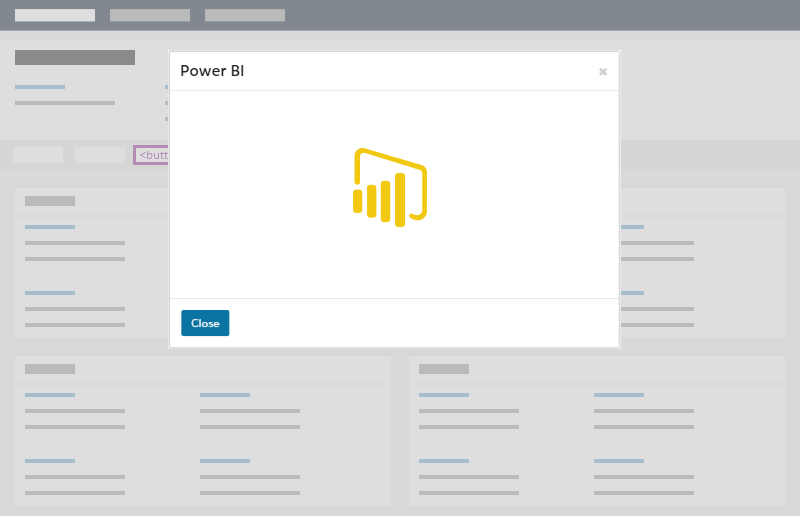Screen dimensions: 800x516
Task: Open the third top navigation tab
Action: [245, 15]
